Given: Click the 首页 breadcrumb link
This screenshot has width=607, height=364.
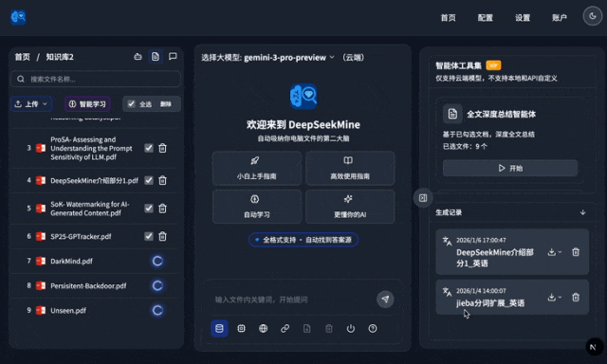Looking at the screenshot, I should coord(23,57).
